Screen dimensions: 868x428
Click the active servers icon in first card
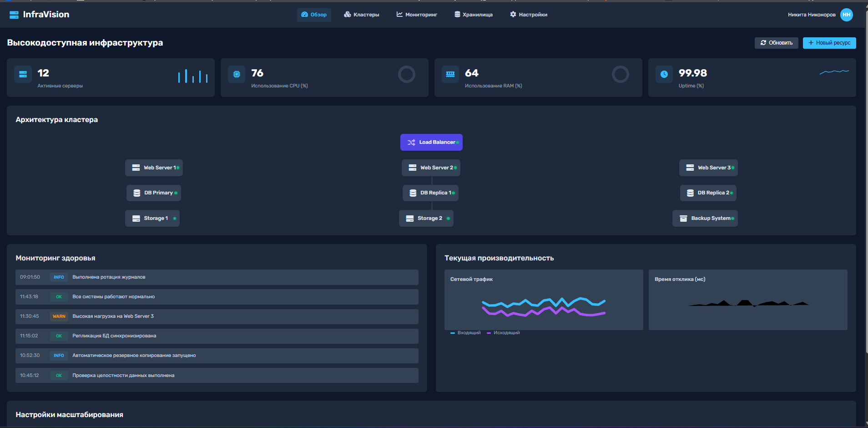click(x=23, y=74)
